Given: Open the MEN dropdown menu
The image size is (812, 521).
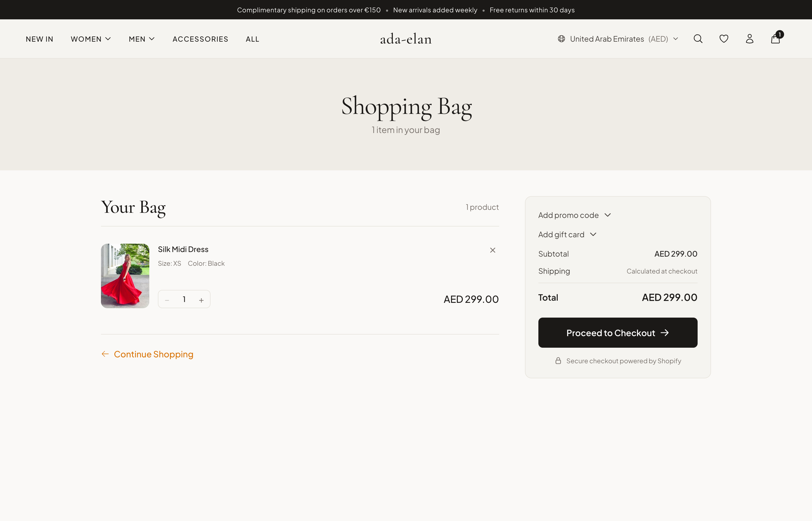Looking at the screenshot, I should pyautogui.click(x=141, y=39).
